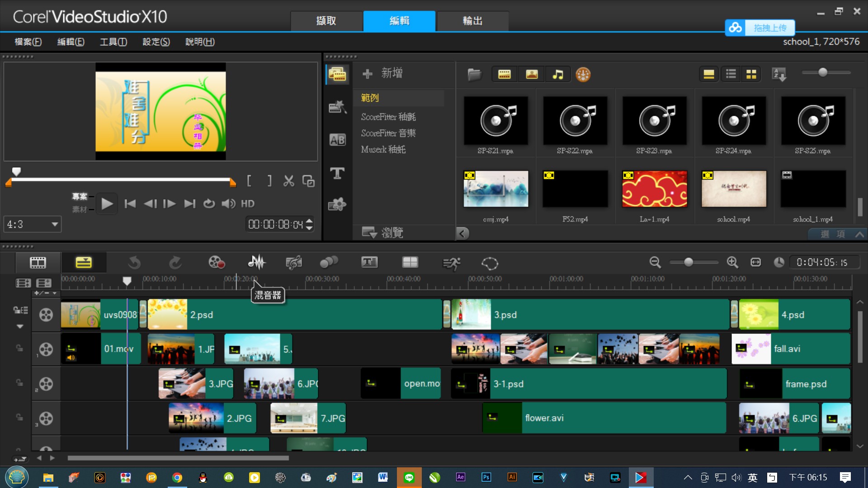Viewport: 868px width, 488px height.
Task: Open the Transition (AB) library icon
Action: click(337, 140)
